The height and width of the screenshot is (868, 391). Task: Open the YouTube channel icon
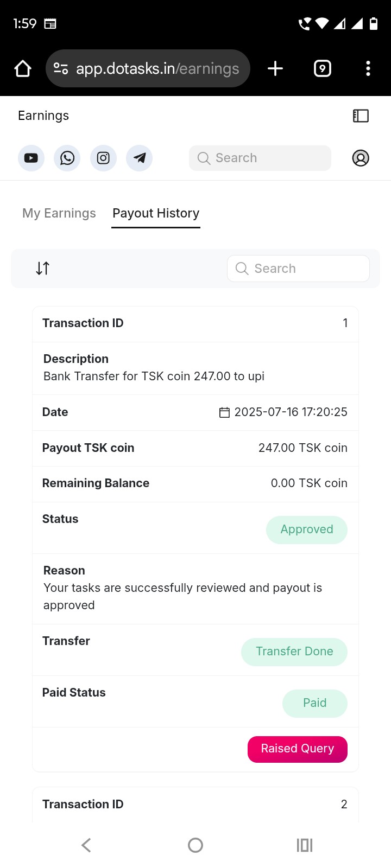[31, 158]
